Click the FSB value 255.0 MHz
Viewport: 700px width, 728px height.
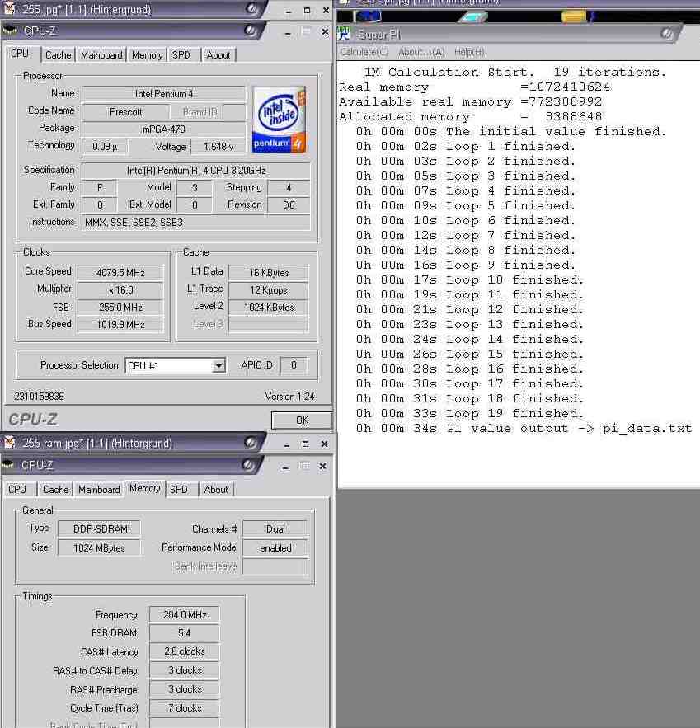tap(120, 308)
